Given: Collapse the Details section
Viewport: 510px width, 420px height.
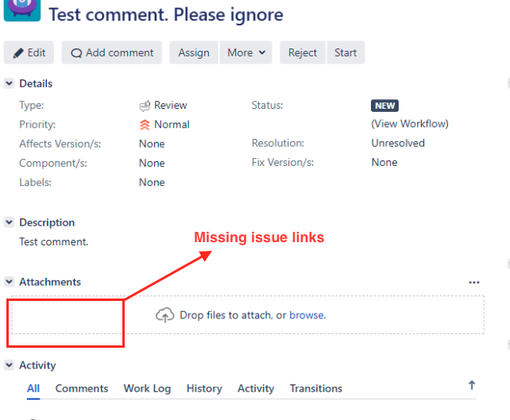Looking at the screenshot, I should (9, 83).
